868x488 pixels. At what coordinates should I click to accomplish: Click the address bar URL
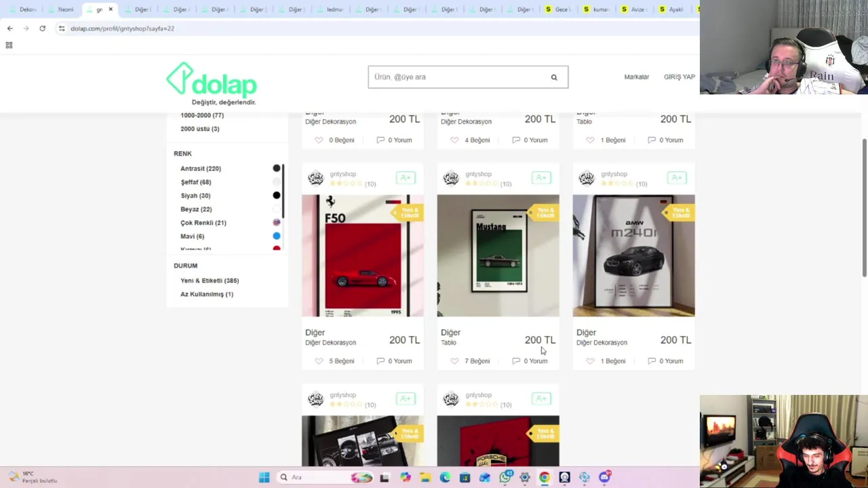point(122,28)
